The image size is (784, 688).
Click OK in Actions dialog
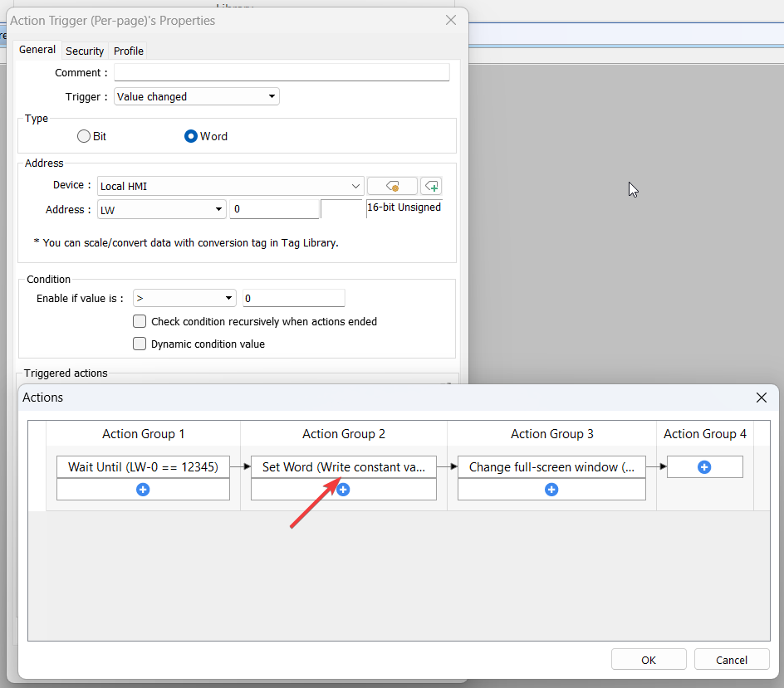pyautogui.click(x=649, y=660)
